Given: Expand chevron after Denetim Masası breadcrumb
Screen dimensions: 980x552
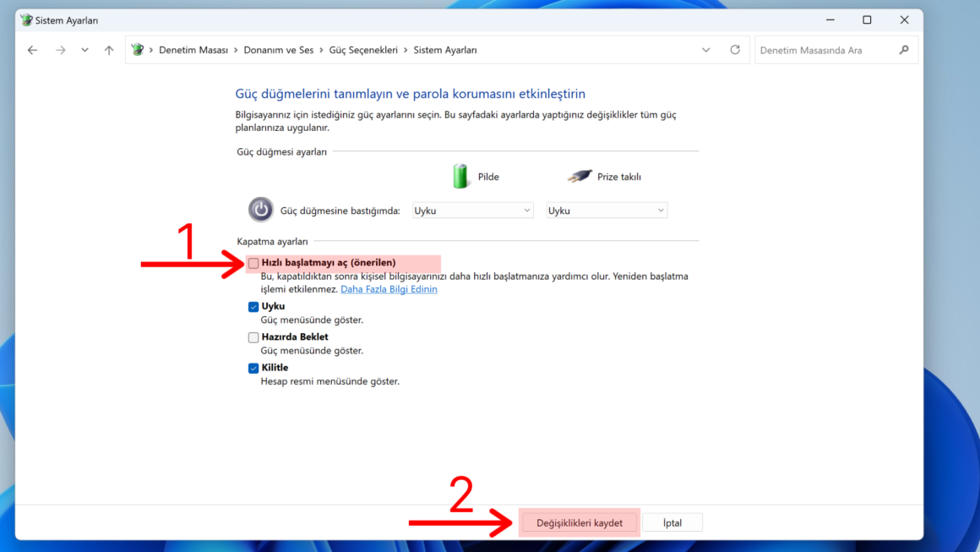Looking at the screenshot, I should [x=236, y=50].
